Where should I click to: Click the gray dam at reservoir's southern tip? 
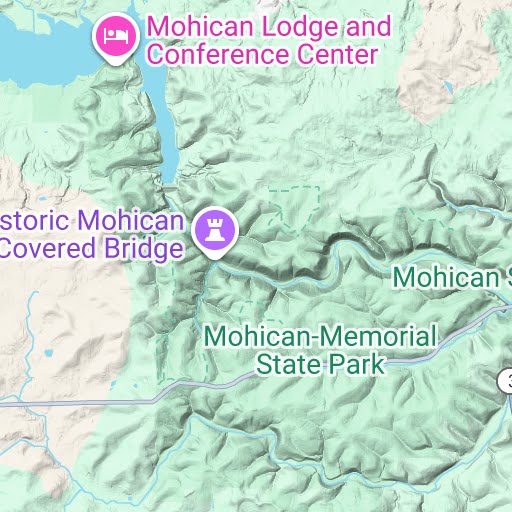pos(170,189)
